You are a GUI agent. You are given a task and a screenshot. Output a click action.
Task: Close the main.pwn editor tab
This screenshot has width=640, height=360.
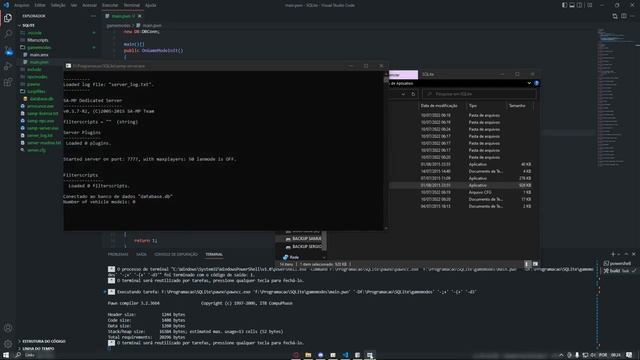pyautogui.click(x=140, y=16)
